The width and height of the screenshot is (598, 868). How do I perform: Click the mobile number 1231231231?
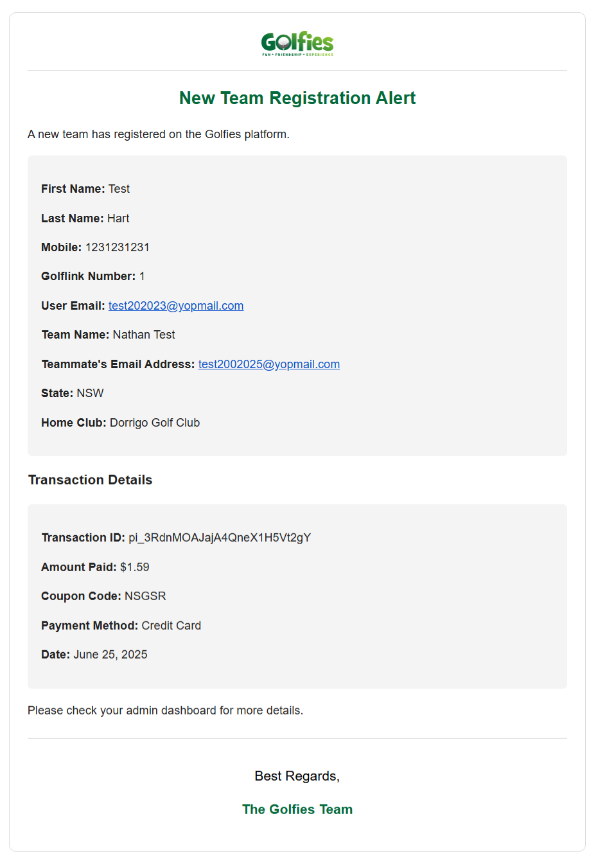pyautogui.click(x=117, y=247)
